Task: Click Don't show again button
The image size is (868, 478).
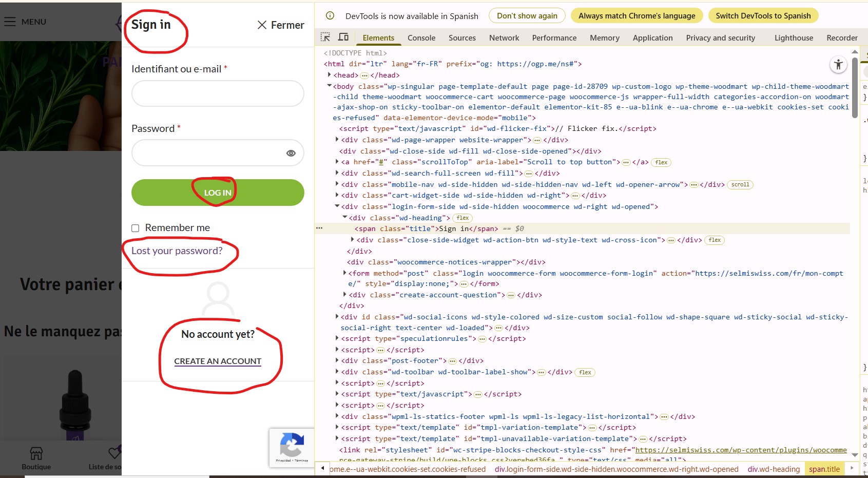Action: (527, 15)
